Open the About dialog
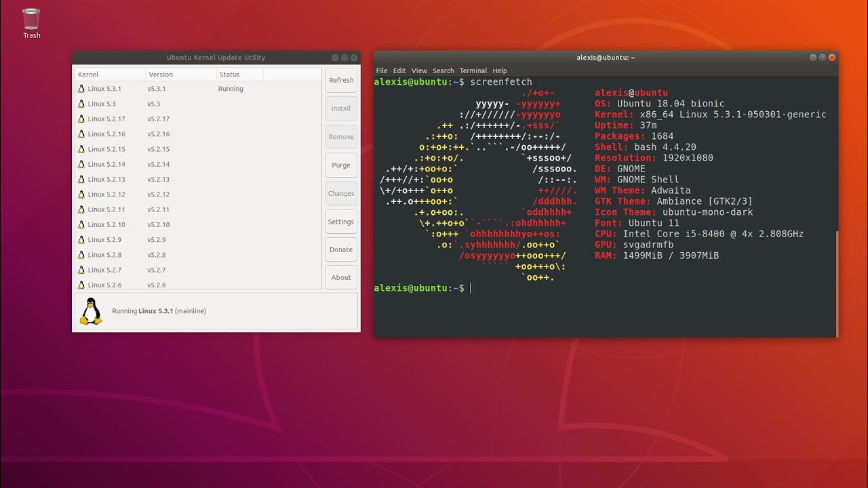 tap(341, 277)
